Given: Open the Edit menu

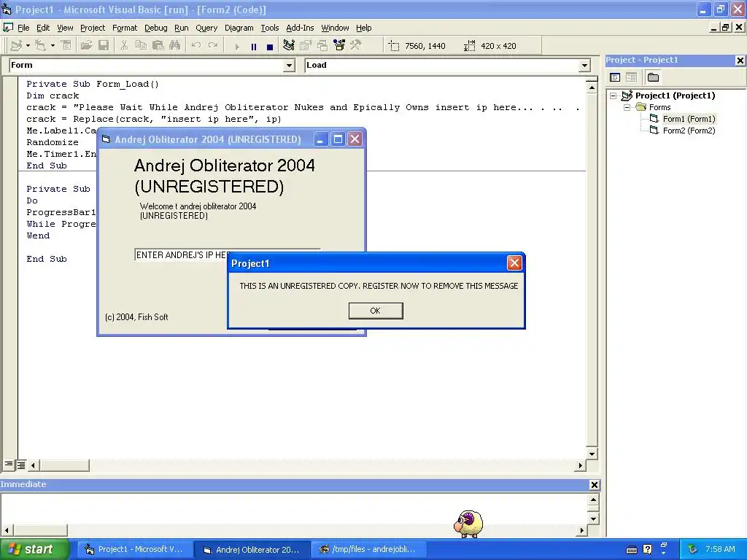Looking at the screenshot, I should point(43,28).
